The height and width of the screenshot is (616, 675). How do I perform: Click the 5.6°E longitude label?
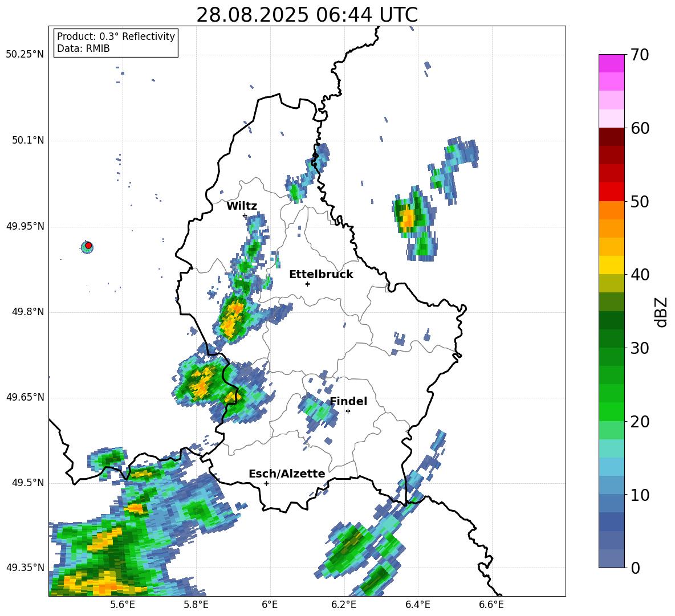[123, 605]
